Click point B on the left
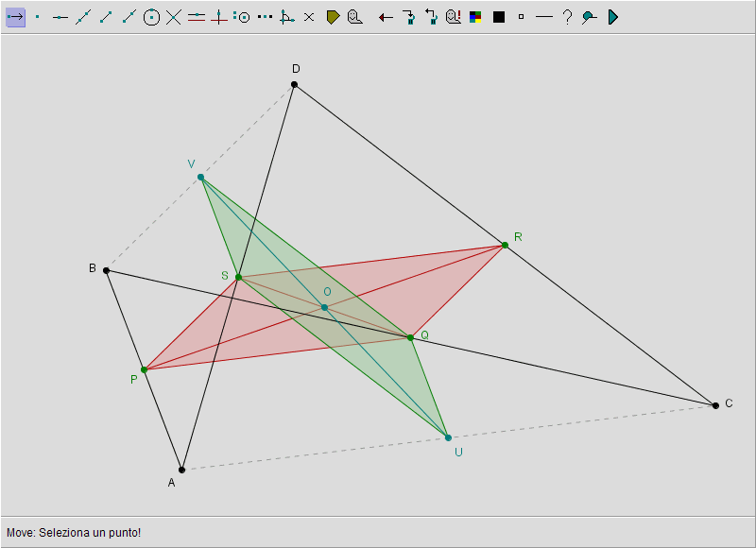The height and width of the screenshot is (548, 756). (107, 271)
